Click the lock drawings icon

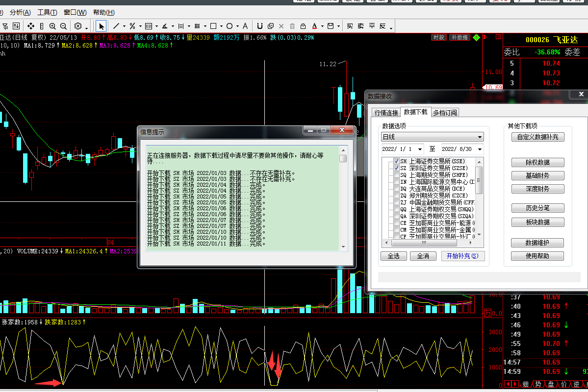(x=303, y=26)
